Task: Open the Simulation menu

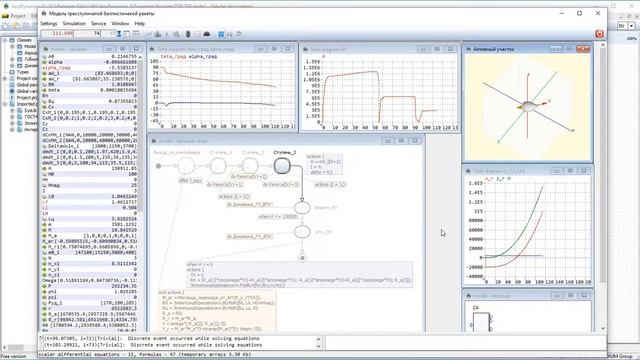Action: tap(74, 24)
